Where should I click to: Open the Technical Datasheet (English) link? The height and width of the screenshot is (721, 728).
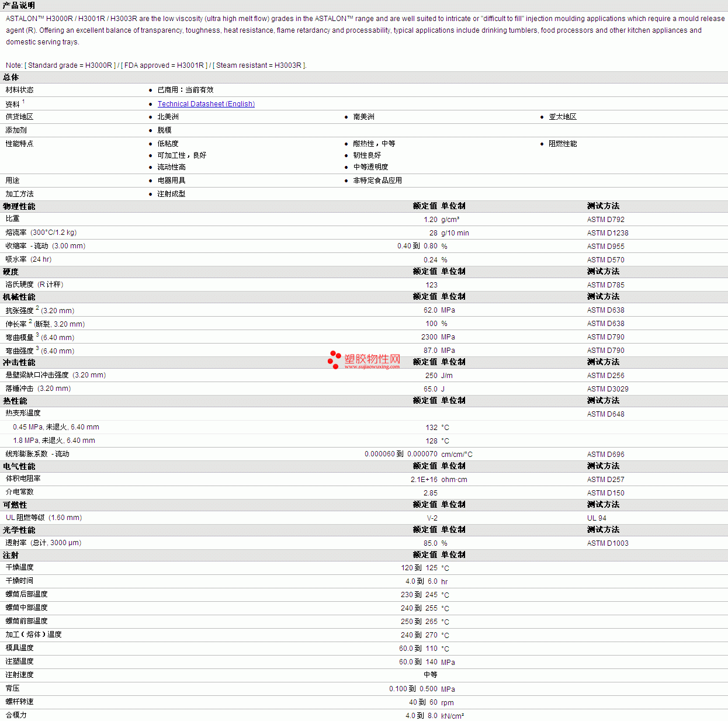[206, 104]
